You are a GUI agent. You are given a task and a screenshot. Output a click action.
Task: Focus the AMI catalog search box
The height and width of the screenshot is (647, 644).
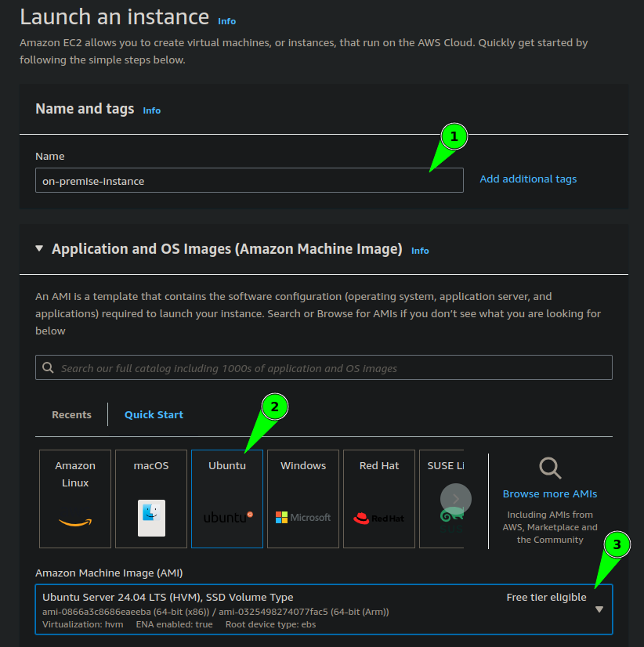(x=324, y=367)
